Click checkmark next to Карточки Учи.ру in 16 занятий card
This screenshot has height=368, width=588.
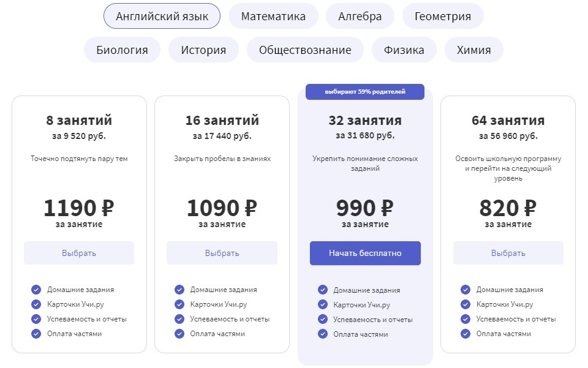tap(179, 304)
